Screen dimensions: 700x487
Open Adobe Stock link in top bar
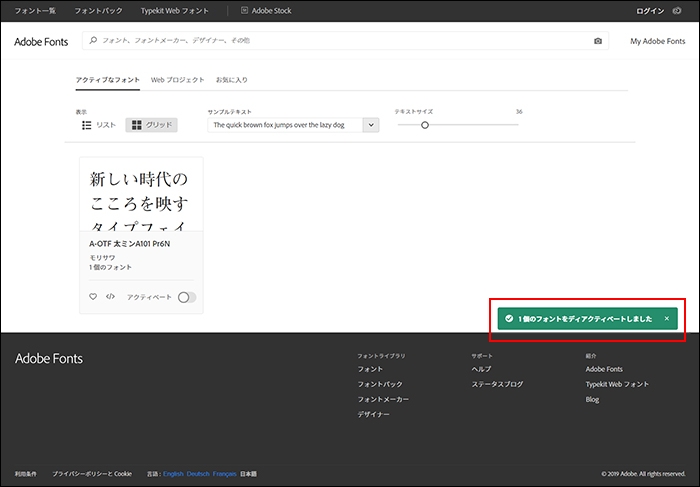271,11
